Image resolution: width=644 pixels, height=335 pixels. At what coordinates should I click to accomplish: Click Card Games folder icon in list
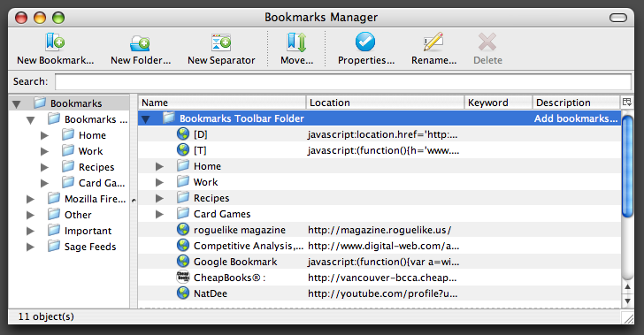(183, 214)
